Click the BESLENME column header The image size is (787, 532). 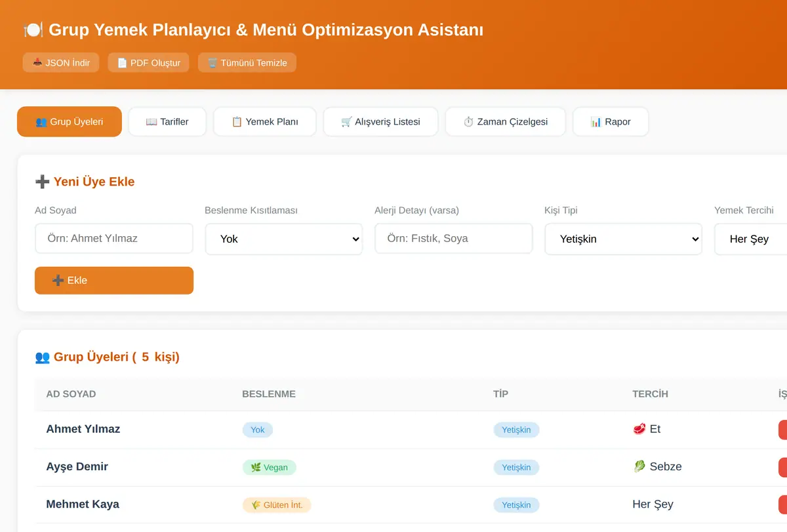(x=269, y=394)
